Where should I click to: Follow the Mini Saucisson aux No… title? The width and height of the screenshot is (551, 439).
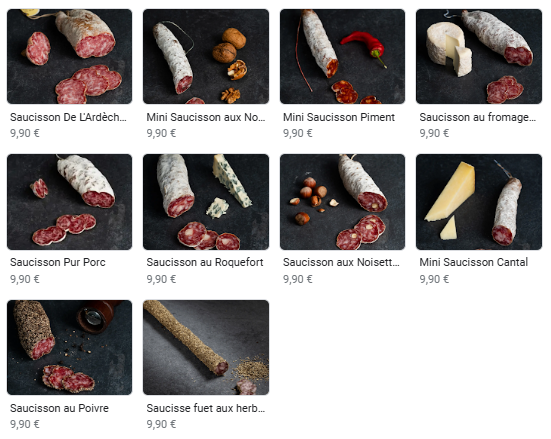[x=206, y=117]
